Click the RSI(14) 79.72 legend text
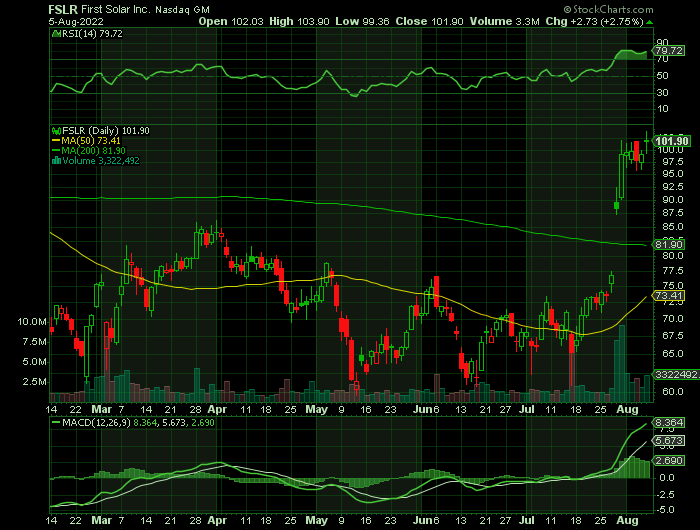Image resolution: width=700 pixels, height=530 pixels. (92, 33)
